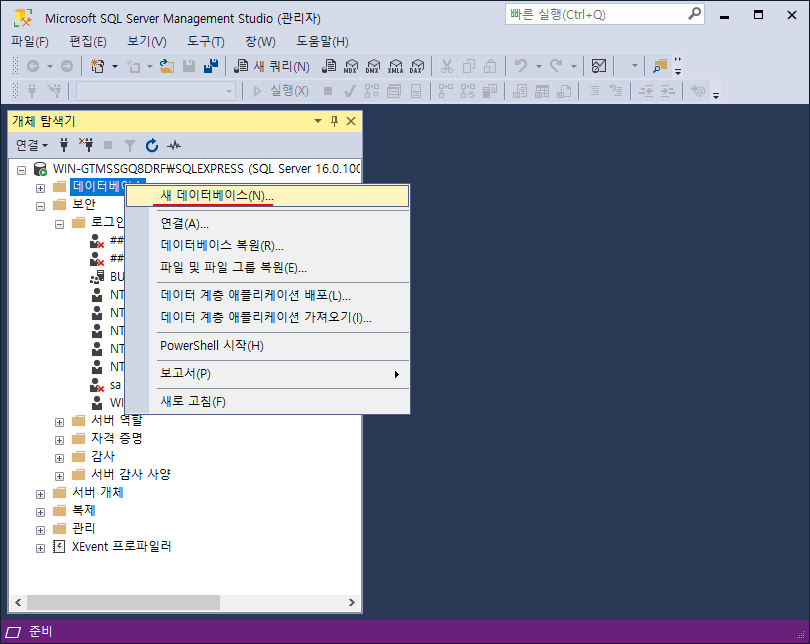Screen dimensions: 810x644
Task: Collapse the server node WIN-GTMSSGQ8DRF\SQLEXPRESS
Action: 21,170
